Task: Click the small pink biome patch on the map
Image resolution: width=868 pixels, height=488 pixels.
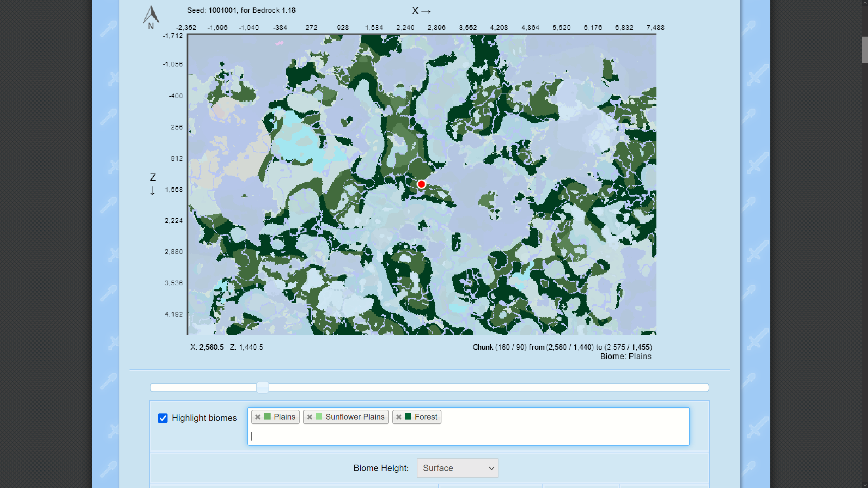Action: tap(279, 43)
